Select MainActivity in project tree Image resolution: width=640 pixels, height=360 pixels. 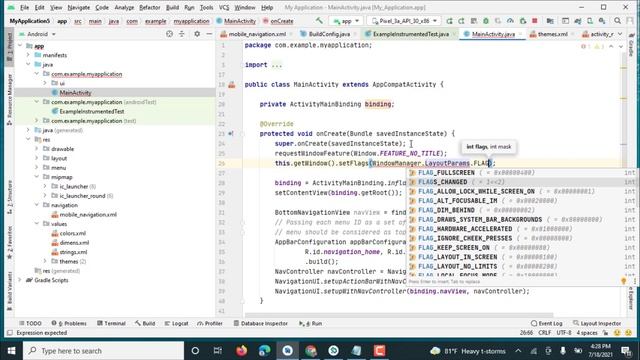(75, 93)
